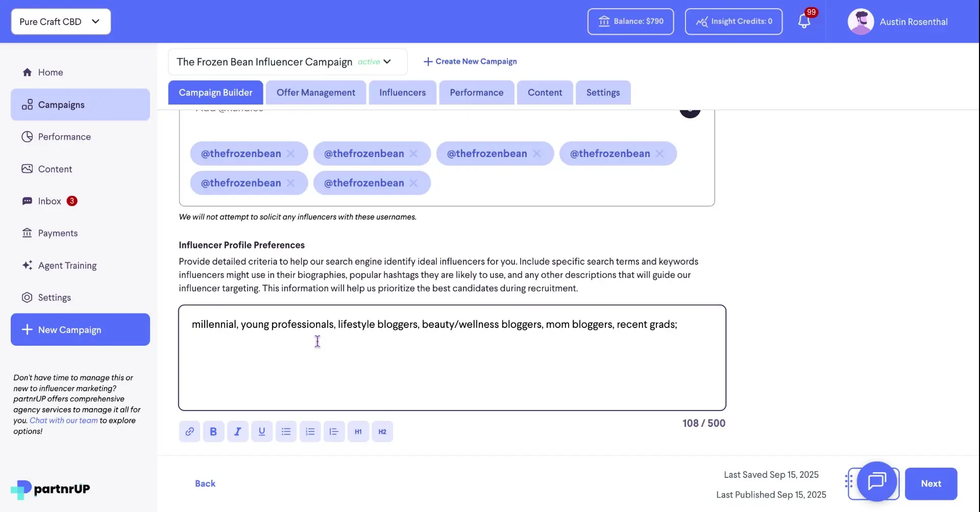The image size is (980, 512).
Task: Open the Offer Management tab
Action: pyautogui.click(x=315, y=92)
